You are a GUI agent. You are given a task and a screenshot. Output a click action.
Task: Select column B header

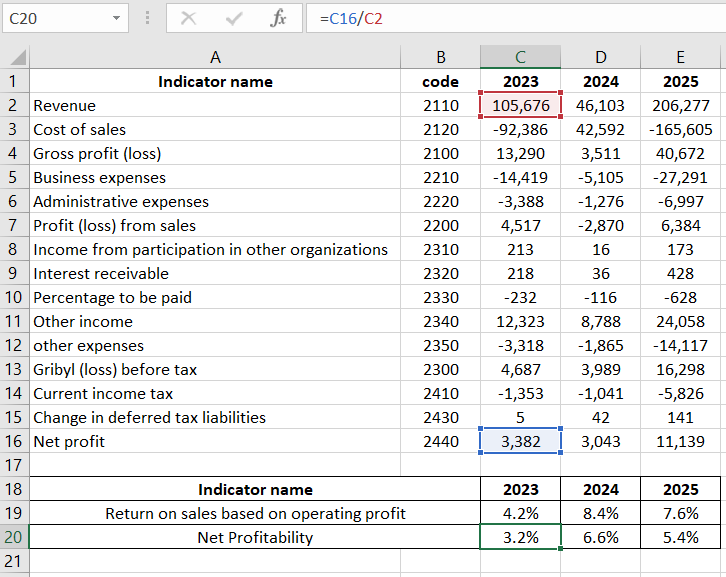click(440, 57)
